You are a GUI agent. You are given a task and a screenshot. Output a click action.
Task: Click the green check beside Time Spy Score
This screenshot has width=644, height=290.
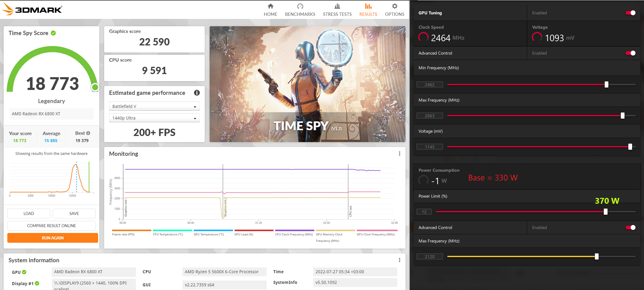click(x=53, y=33)
